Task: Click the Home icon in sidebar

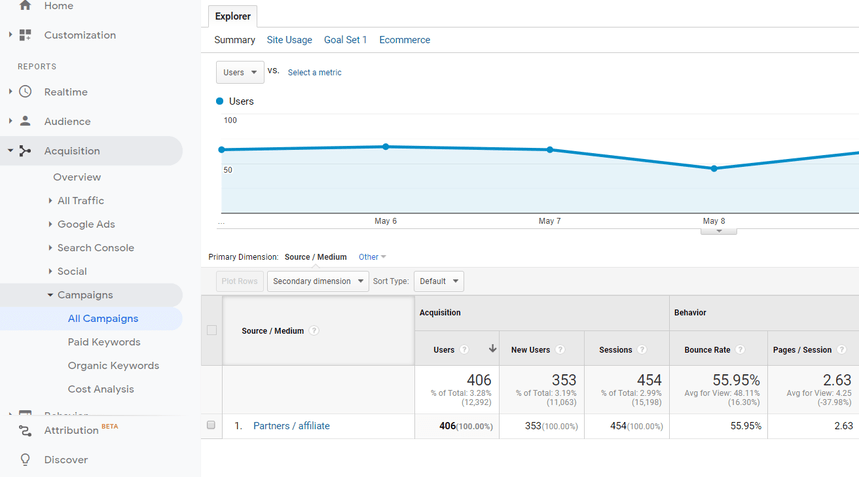Action: (x=25, y=5)
